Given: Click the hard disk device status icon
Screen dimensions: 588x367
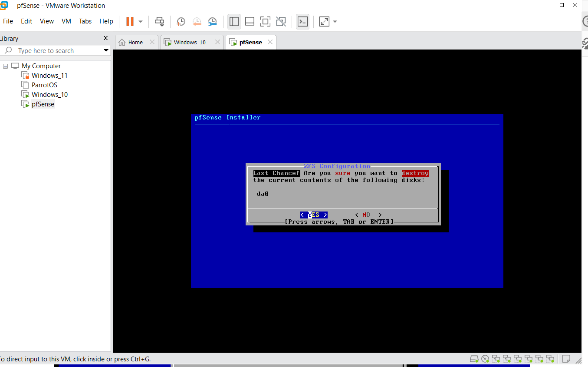Looking at the screenshot, I should pos(474,359).
